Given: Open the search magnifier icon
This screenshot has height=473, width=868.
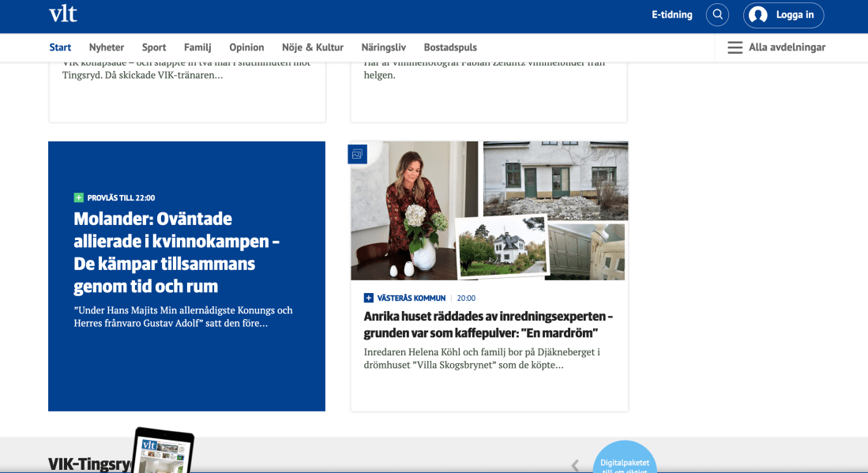Looking at the screenshot, I should (717, 15).
